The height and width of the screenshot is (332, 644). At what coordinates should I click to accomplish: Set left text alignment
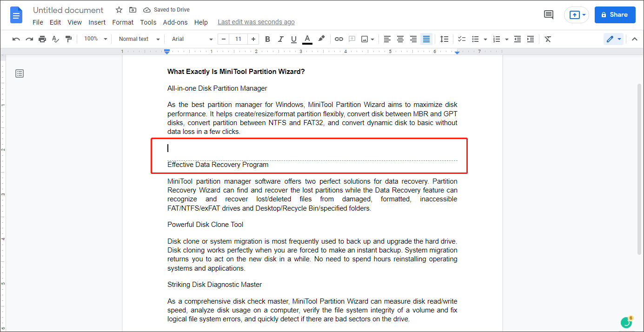click(x=387, y=39)
